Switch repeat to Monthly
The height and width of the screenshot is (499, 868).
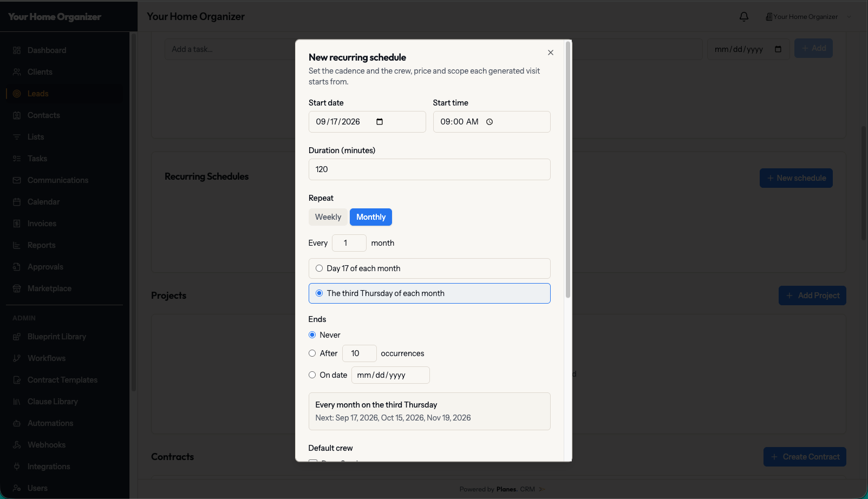(371, 217)
